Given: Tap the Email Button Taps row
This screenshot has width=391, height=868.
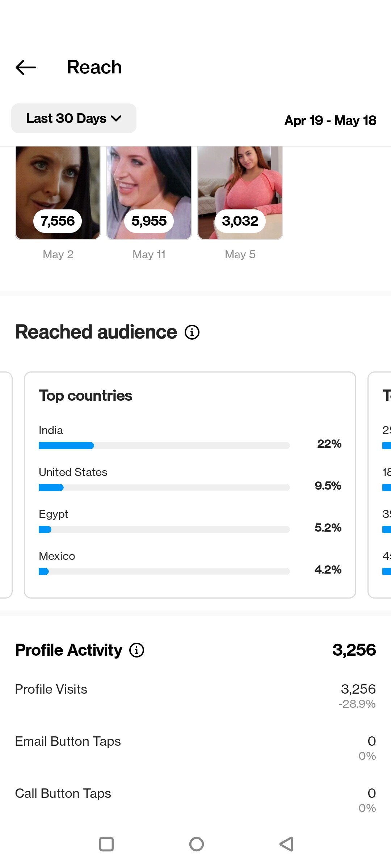Looking at the screenshot, I should (195, 748).
